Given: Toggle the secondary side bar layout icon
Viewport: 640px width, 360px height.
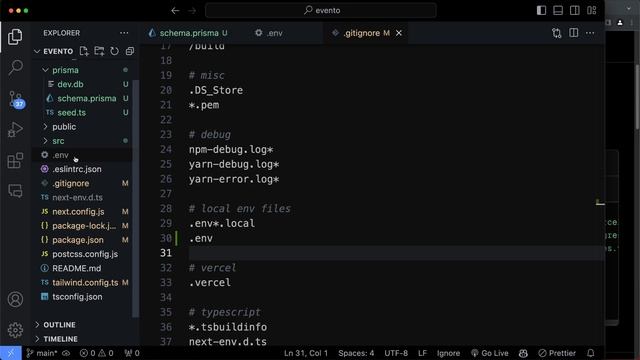Looking at the screenshot, I should pyautogui.click(x=575, y=11).
